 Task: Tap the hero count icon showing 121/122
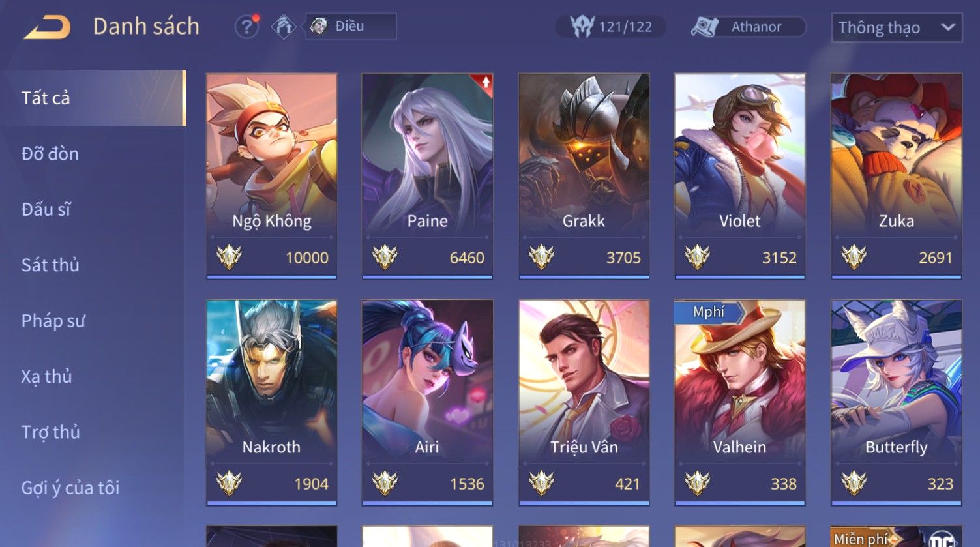pyautogui.click(x=582, y=27)
